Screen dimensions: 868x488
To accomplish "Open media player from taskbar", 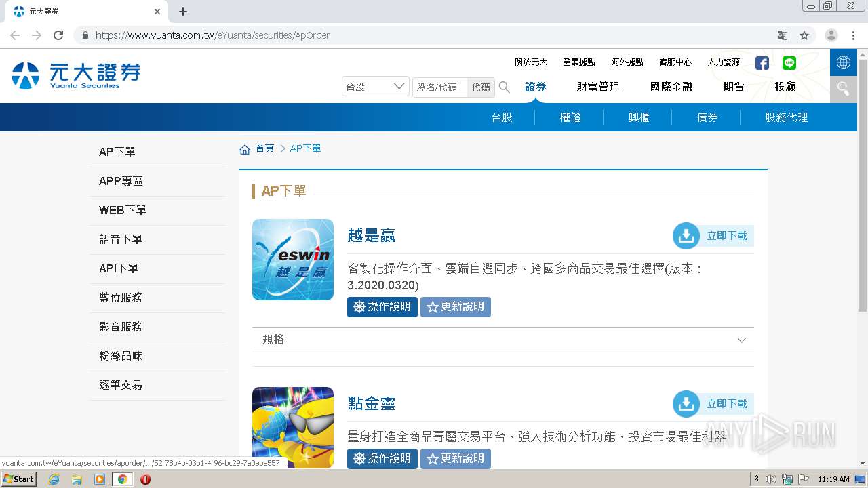I will click(100, 479).
